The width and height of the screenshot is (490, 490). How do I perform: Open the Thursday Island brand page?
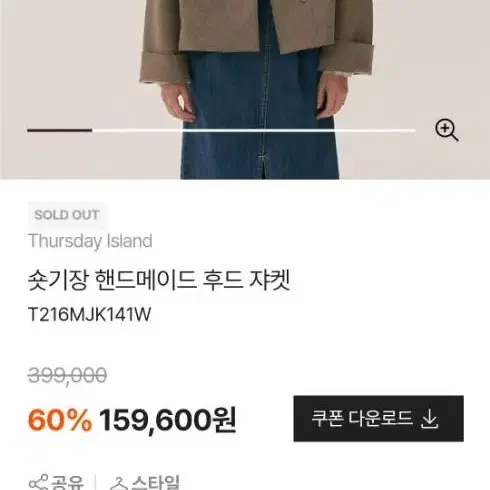point(90,241)
